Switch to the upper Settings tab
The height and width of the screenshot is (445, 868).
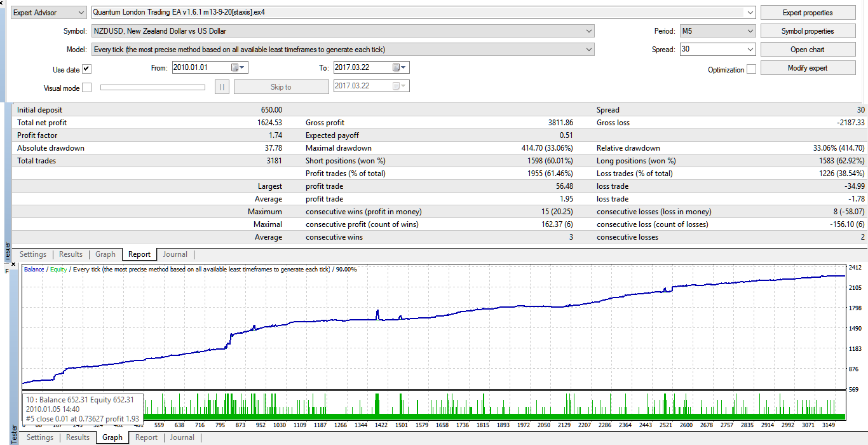click(33, 254)
